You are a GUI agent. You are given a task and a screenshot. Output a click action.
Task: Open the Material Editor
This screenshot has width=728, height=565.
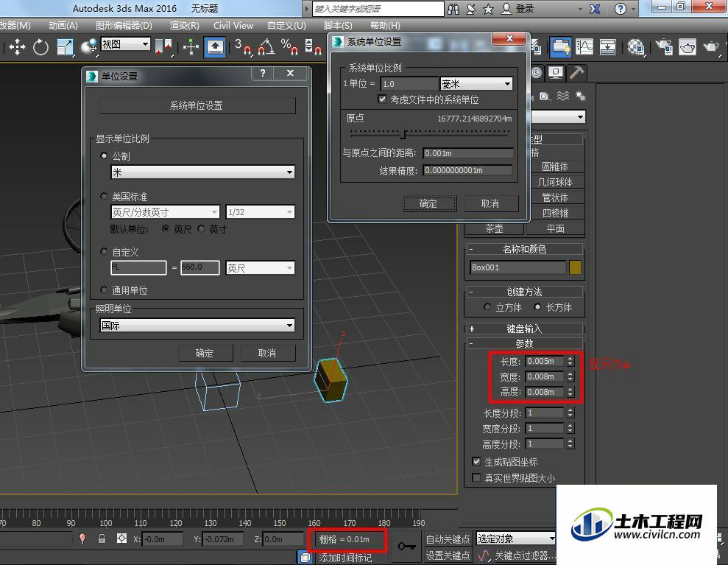click(x=635, y=47)
